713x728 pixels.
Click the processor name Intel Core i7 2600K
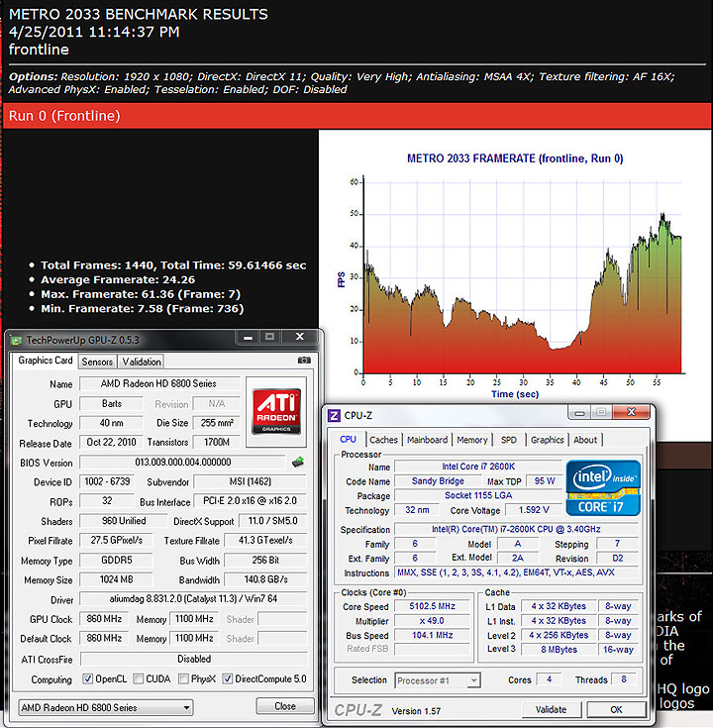click(x=478, y=467)
